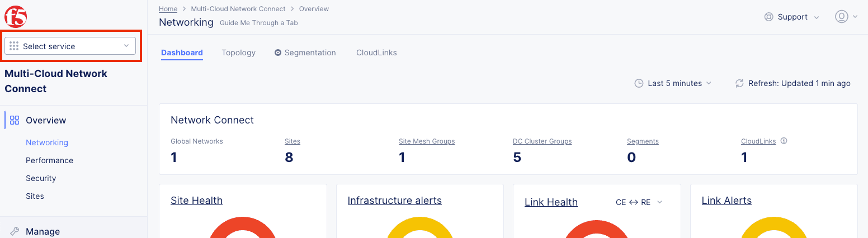The height and width of the screenshot is (238, 868).
Task: Click the Manage wrench icon
Action: pos(15,231)
